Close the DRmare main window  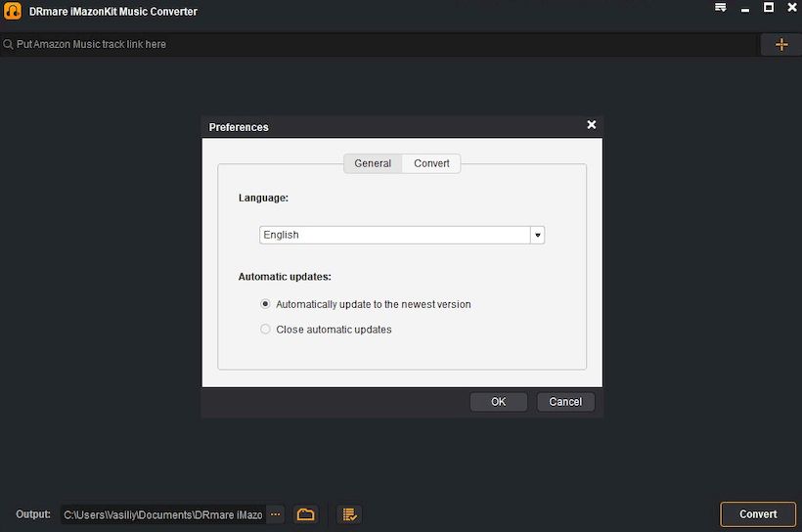click(x=792, y=7)
